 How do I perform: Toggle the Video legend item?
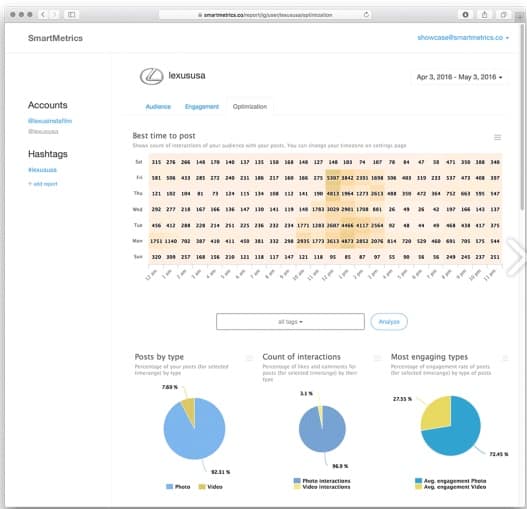coord(210,487)
